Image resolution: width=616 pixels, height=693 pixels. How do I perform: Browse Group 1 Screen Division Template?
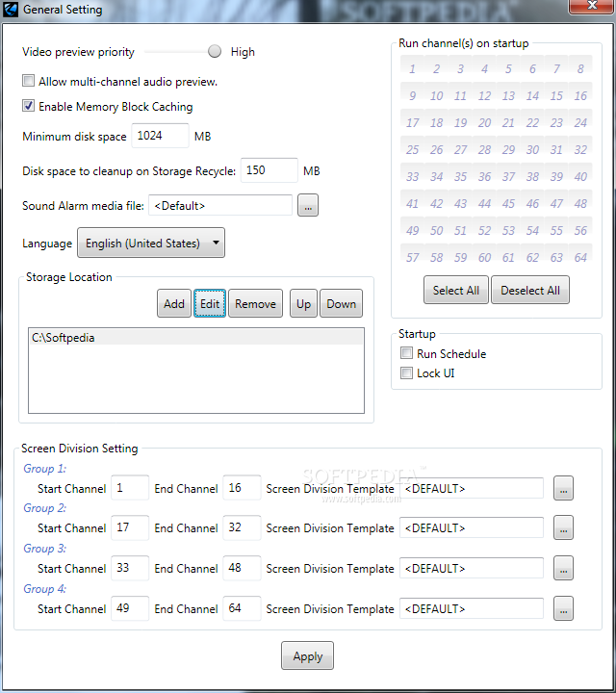[x=563, y=488]
